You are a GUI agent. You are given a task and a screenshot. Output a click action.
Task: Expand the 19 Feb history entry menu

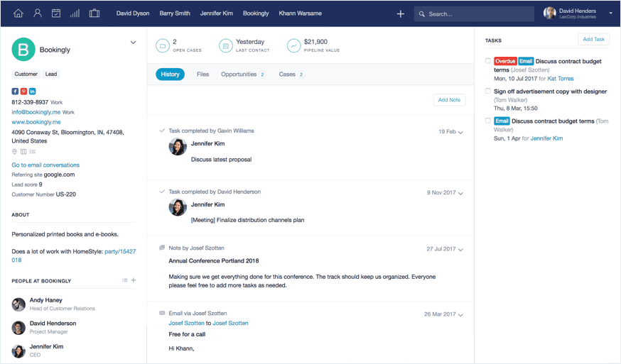coord(461,133)
